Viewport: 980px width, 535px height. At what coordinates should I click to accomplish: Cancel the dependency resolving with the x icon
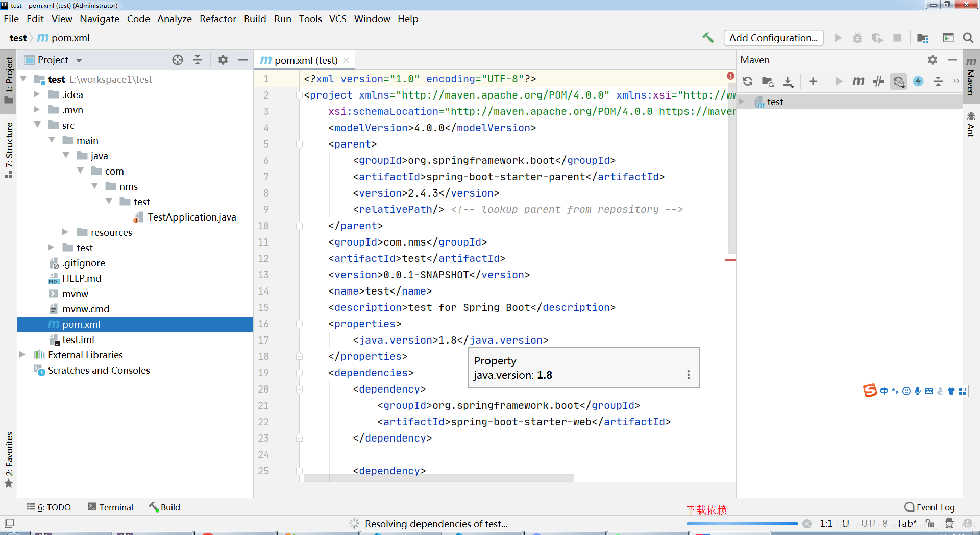(x=807, y=524)
